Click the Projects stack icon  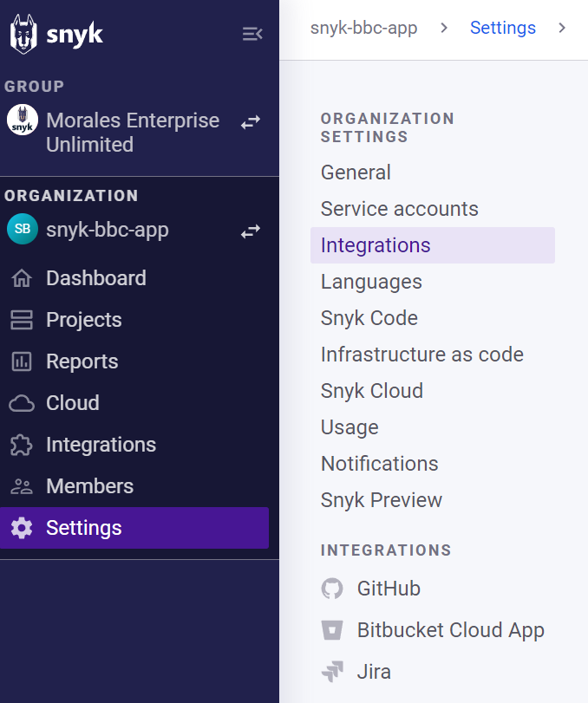tap(22, 320)
